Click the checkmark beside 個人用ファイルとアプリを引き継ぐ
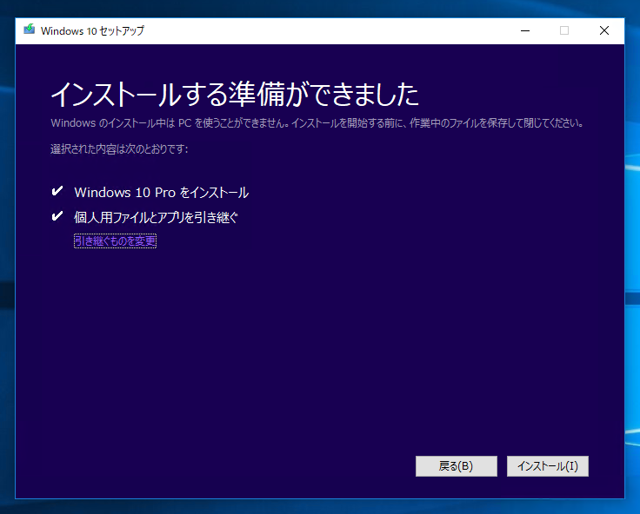This screenshot has height=514, width=640. pyautogui.click(x=57, y=216)
